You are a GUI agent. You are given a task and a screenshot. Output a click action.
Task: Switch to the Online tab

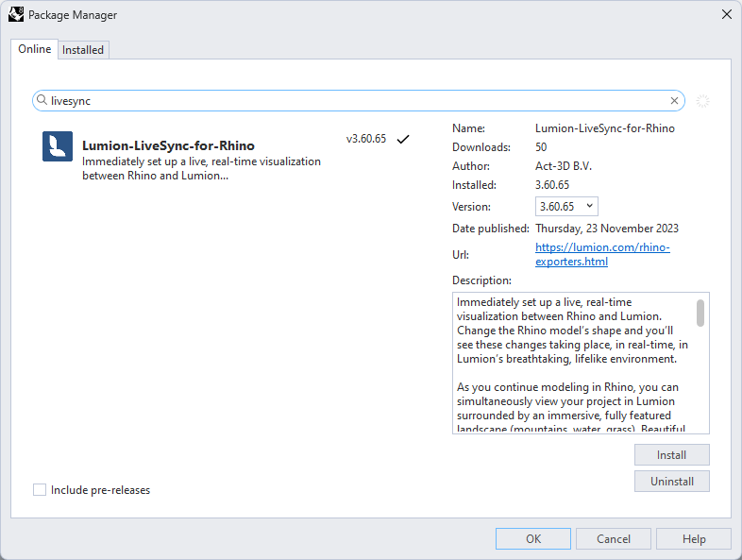point(35,49)
